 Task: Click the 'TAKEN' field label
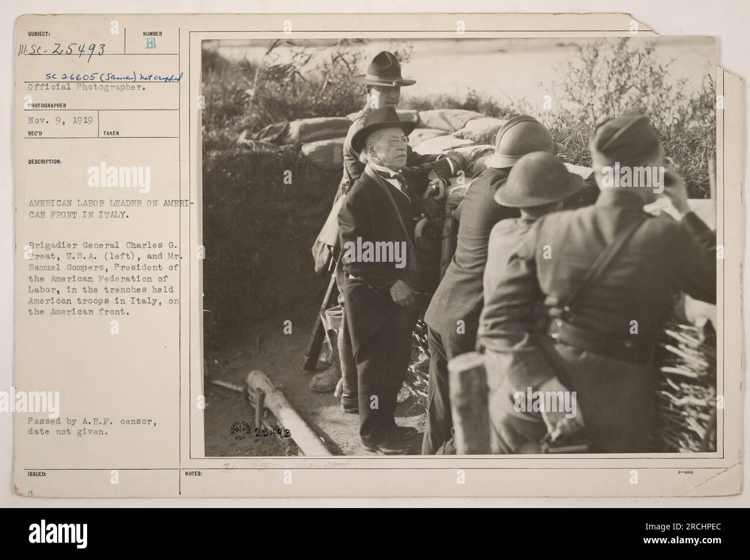tap(111, 133)
